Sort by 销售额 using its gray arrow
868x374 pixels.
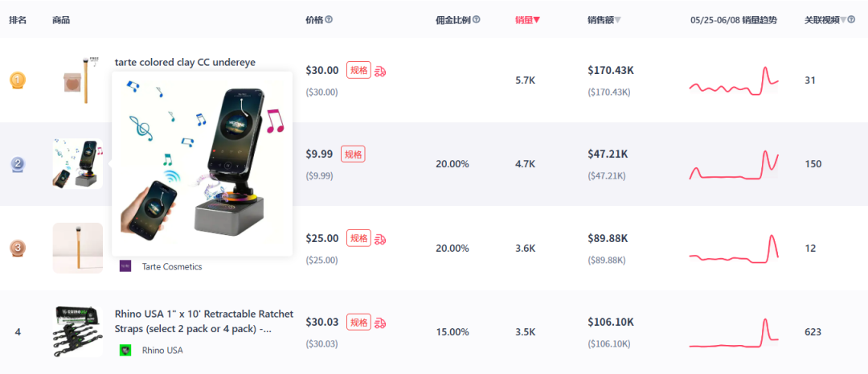[617, 20]
